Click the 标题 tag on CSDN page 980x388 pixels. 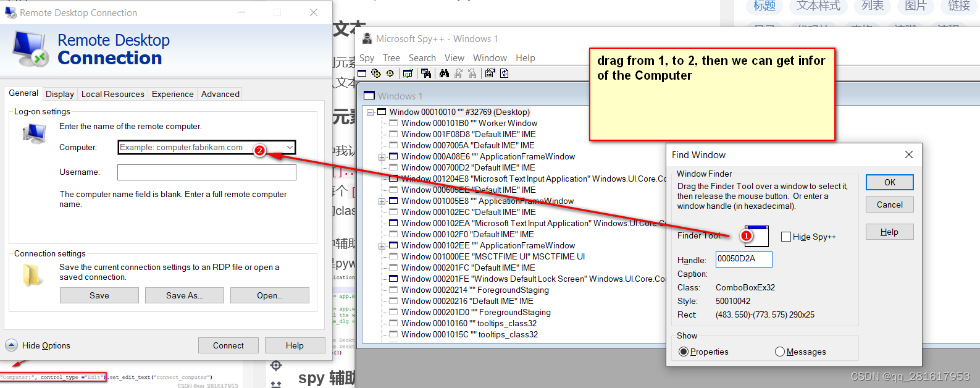(x=764, y=6)
